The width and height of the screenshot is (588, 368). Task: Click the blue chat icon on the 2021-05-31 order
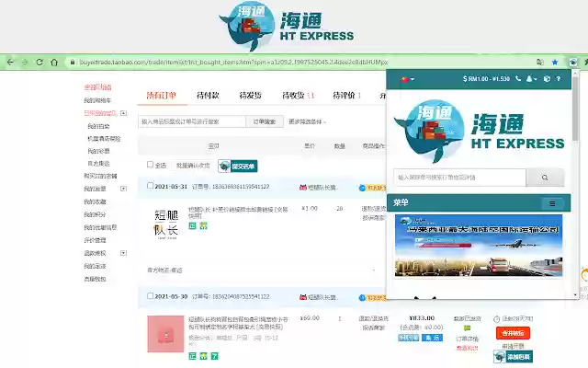pos(362,188)
